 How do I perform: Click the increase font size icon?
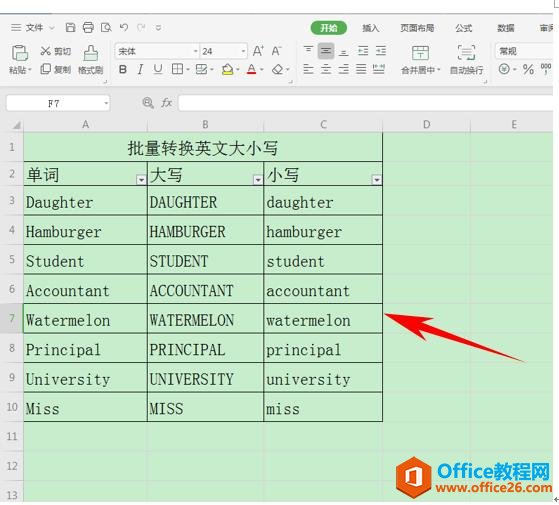coord(258,51)
